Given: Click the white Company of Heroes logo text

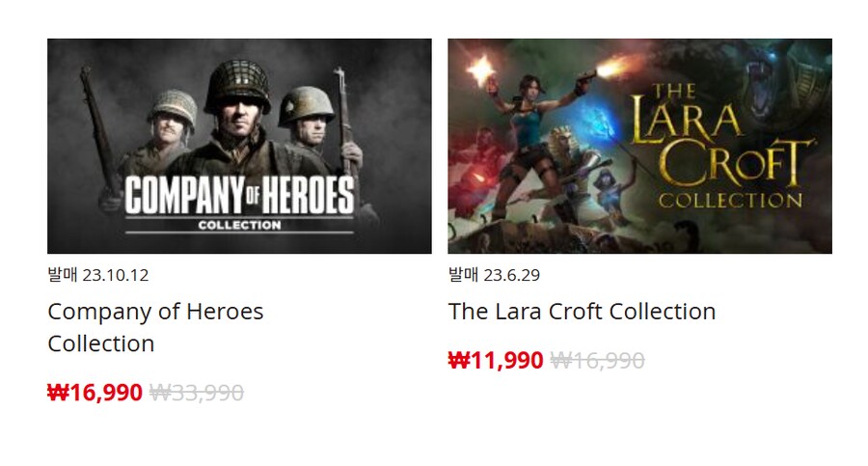Looking at the screenshot, I should [x=239, y=196].
